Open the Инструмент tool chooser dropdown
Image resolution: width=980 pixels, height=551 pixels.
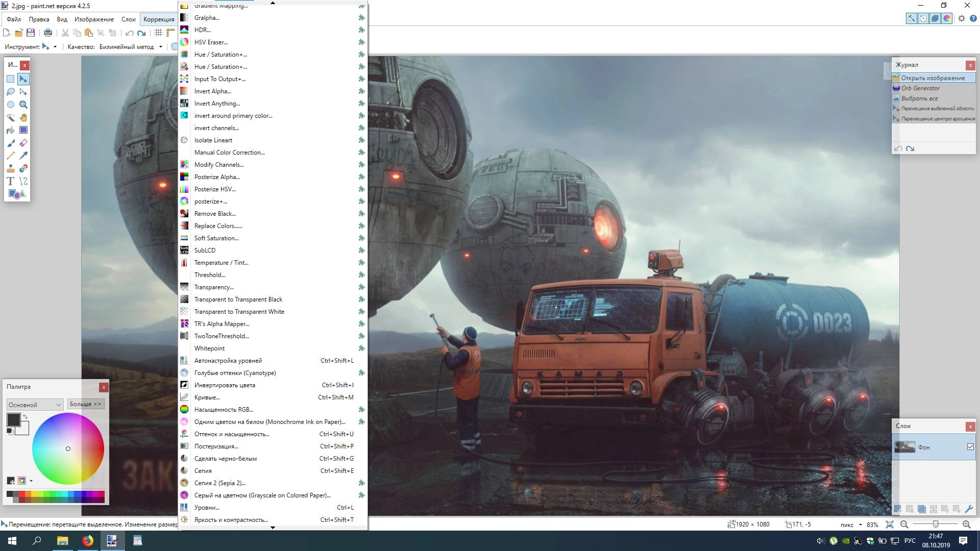pos(50,46)
